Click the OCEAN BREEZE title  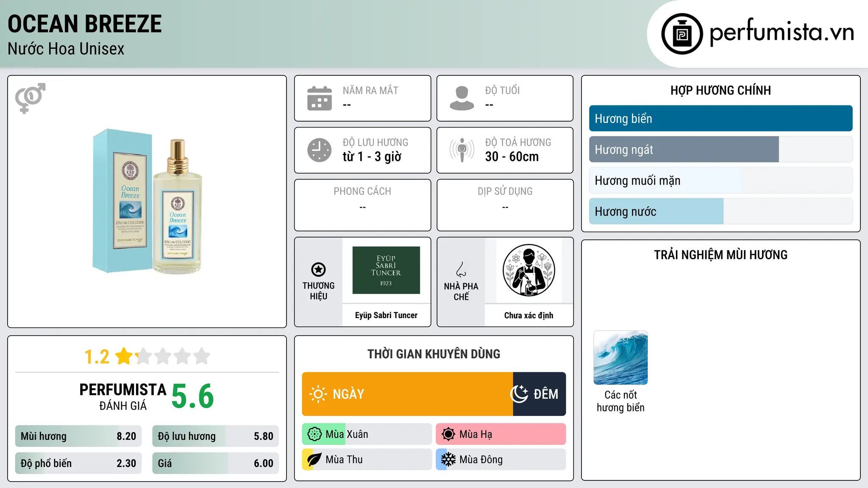pyautogui.click(x=85, y=24)
